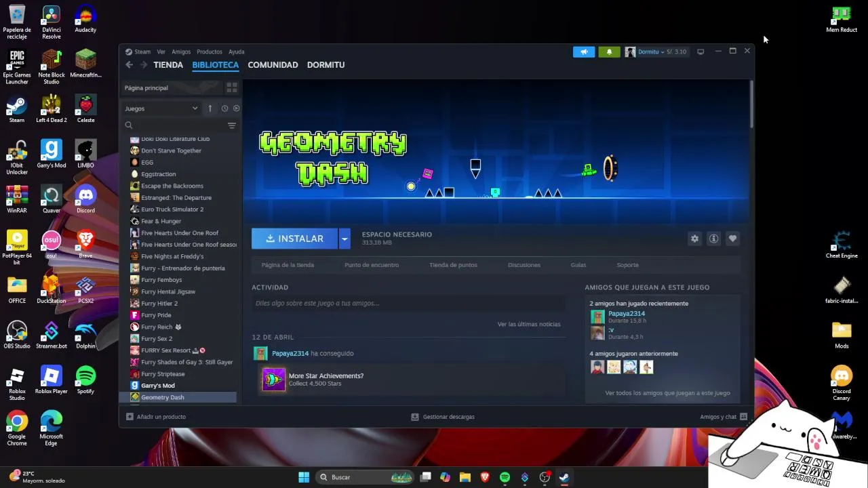Screen dimensions: 868x488
Task: Click the game page vertical scrollbar
Action: pos(751,103)
